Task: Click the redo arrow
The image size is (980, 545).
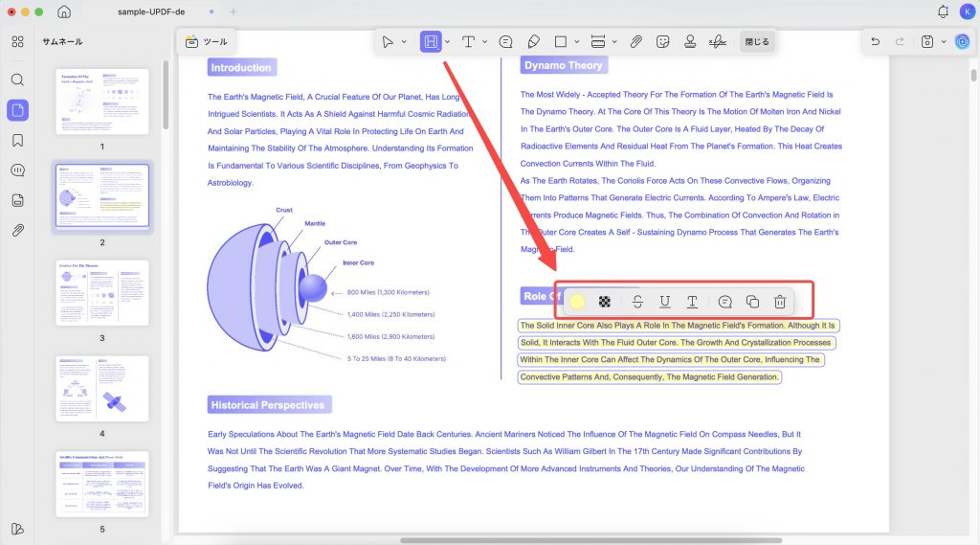Action: click(x=900, y=41)
